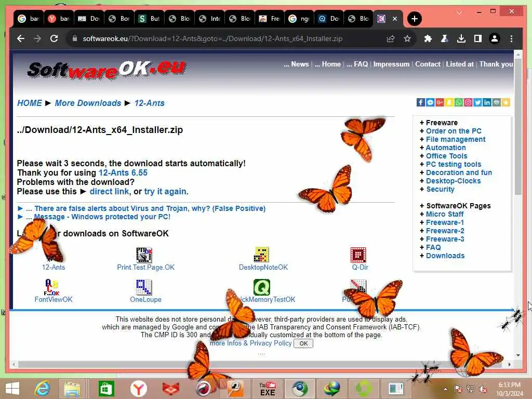
Task: Click the 12-Ants breadcrumb link
Action: point(149,103)
